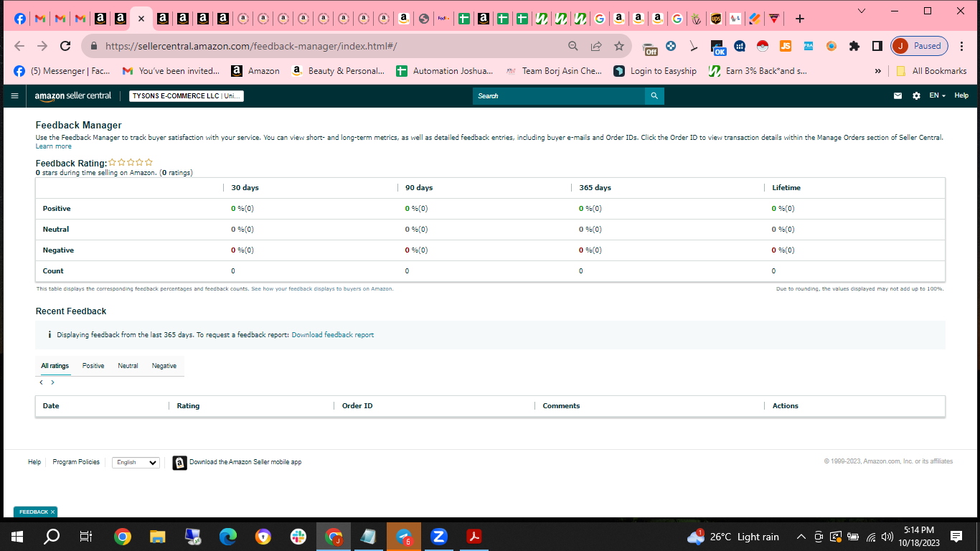Toggle Chrome side panel icon
980x551 pixels.
877,46
